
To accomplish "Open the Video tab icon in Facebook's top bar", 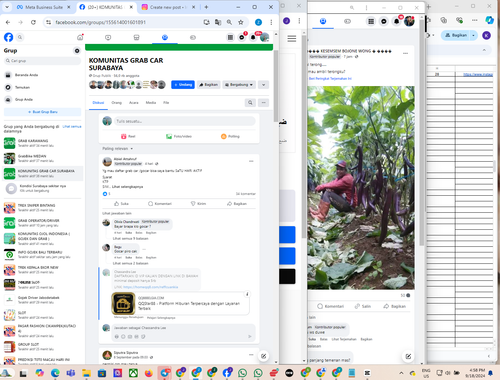I will point(108,38).
